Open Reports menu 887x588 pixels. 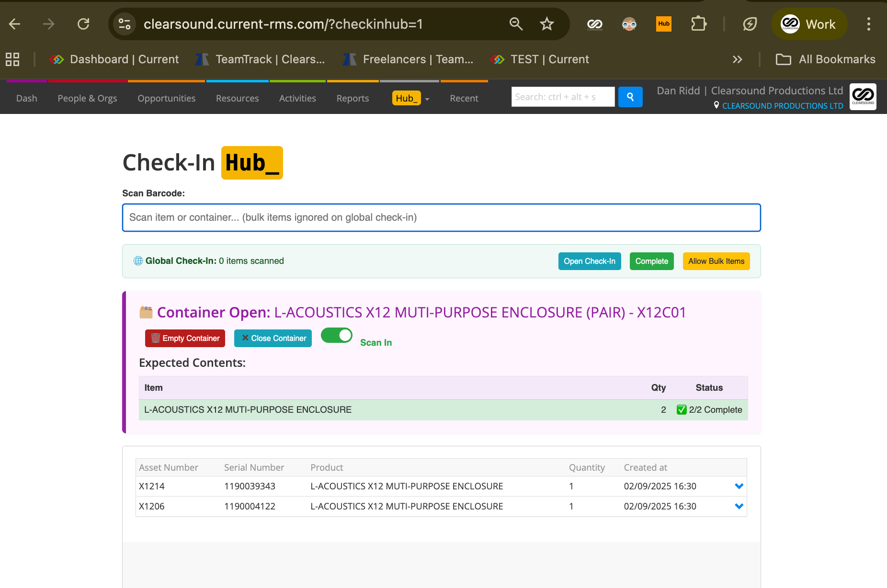point(353,98)
